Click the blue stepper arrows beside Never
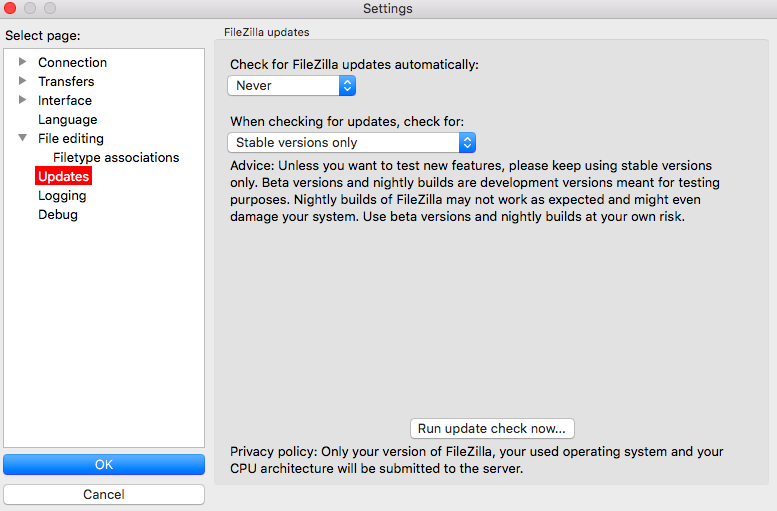Screen dimensions: 777x511 [x=347, y=86]
